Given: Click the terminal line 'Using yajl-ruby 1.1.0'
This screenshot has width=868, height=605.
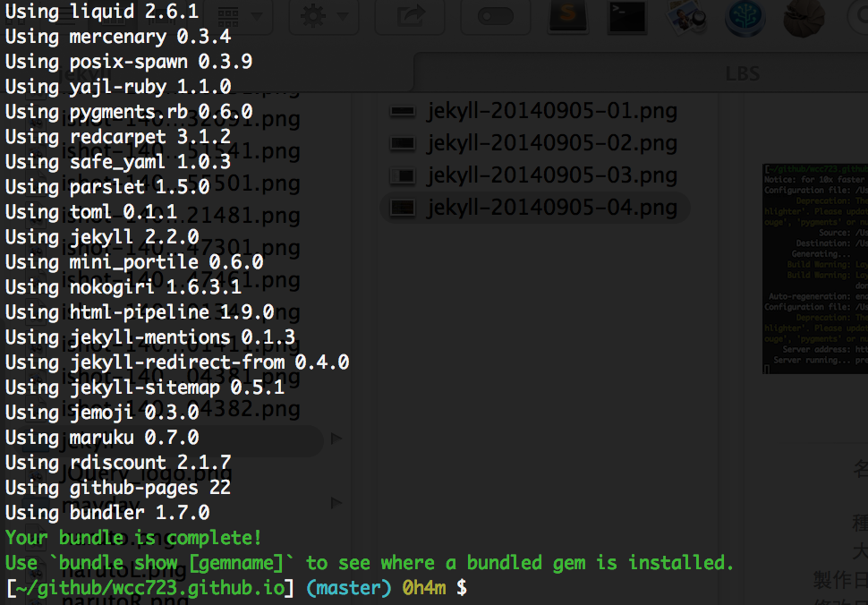Looking at the screenshot, I should click(x=118, y=86).
